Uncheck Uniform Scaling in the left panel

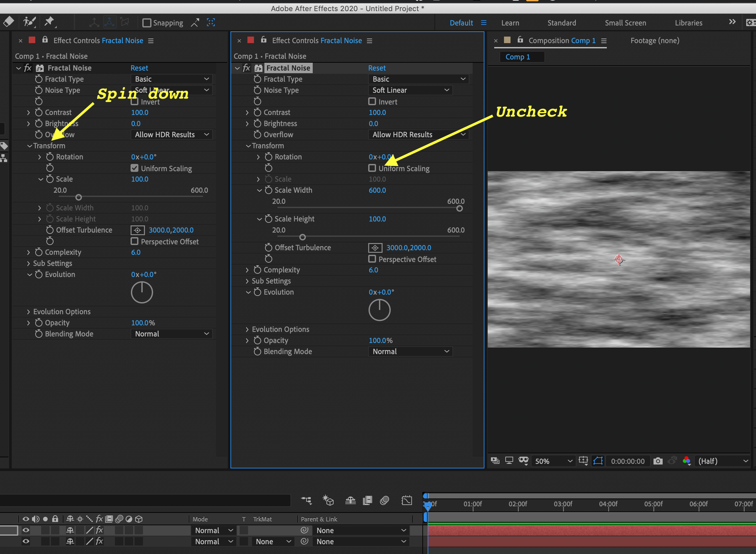click(134, 168)
